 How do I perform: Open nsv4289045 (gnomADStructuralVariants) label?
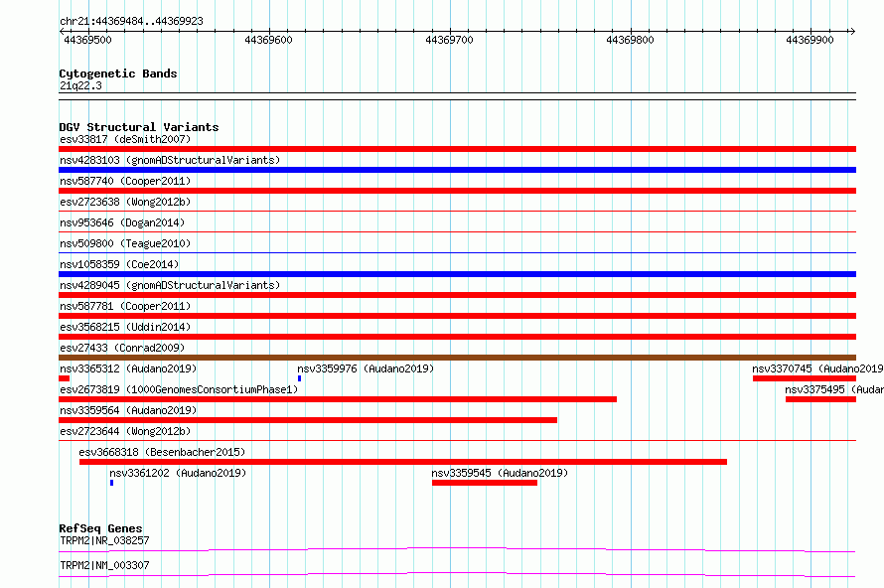click(170, 285)
